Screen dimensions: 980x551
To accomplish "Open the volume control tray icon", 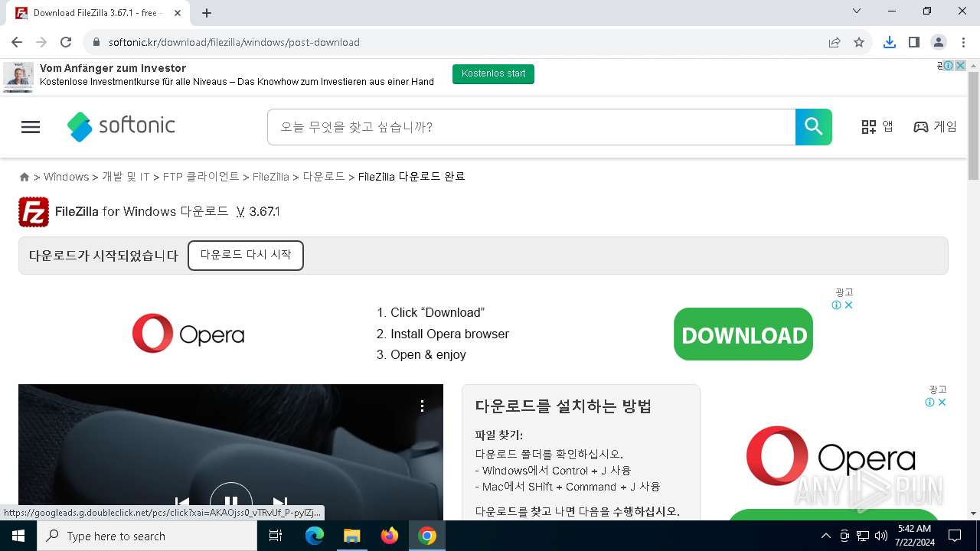I will point(881,536).
